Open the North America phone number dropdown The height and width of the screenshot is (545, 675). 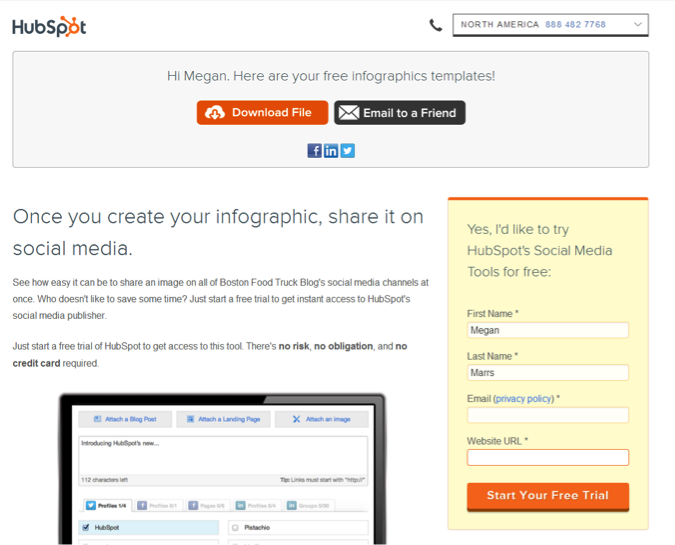tap(550, 25)
